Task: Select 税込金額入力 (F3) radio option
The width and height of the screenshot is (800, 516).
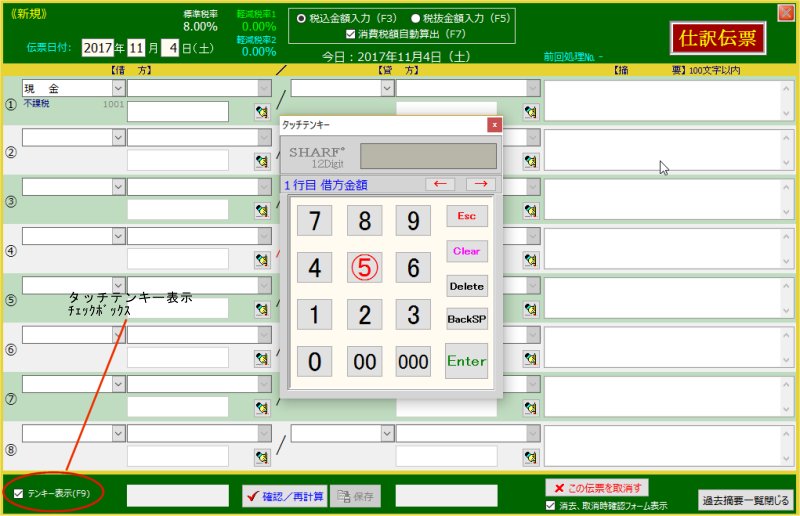Action: [303, 17]
